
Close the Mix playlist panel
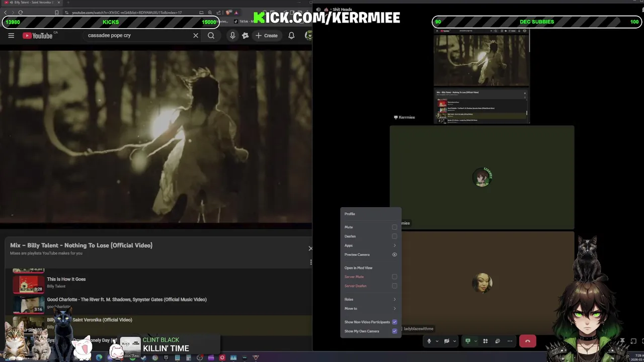coord(310,248)
